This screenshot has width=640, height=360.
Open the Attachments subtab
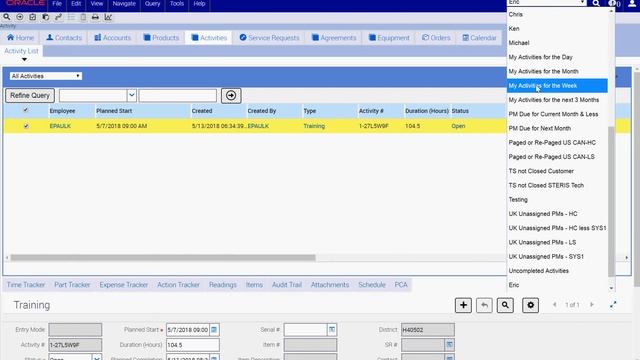(330, 284)
